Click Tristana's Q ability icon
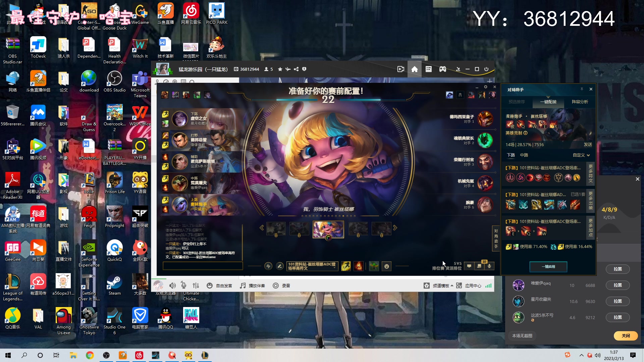 pos(521,125)
